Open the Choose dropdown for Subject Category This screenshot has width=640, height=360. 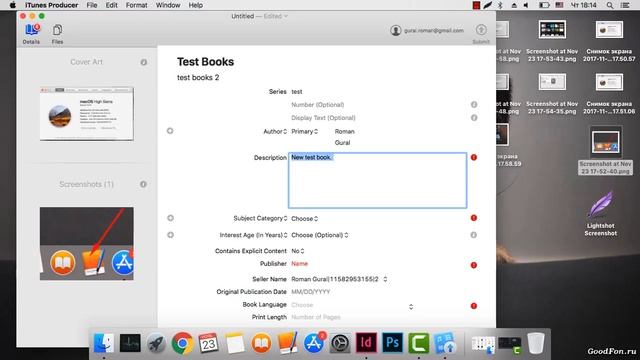coord(304,219)
